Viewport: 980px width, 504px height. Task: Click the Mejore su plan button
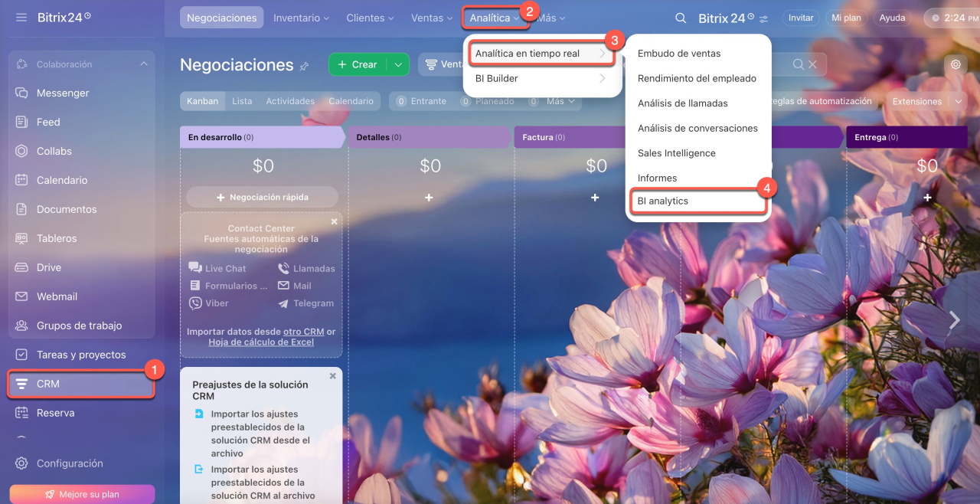pyautogui.click(x=82, y=494)
